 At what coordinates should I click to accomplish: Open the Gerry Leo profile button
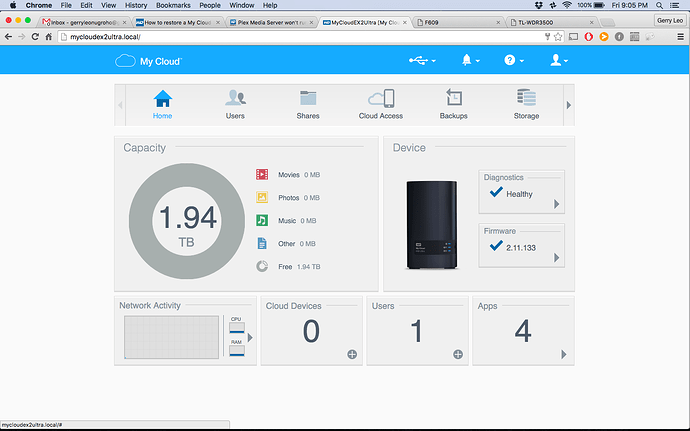pos(670,20)
